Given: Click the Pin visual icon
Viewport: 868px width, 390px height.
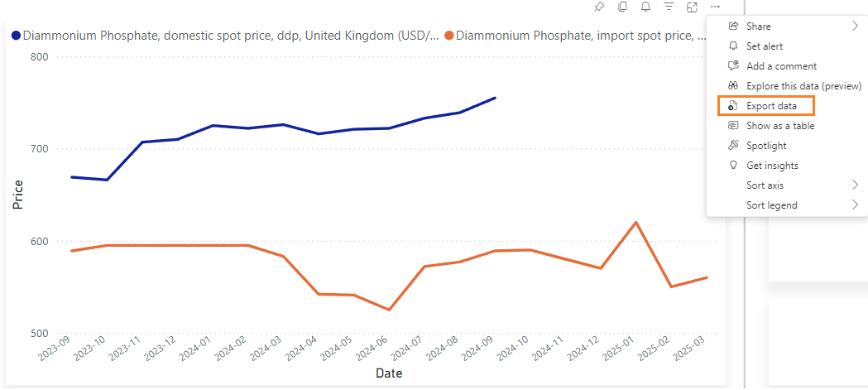Looking at the screenshot, I should (599, 7).
